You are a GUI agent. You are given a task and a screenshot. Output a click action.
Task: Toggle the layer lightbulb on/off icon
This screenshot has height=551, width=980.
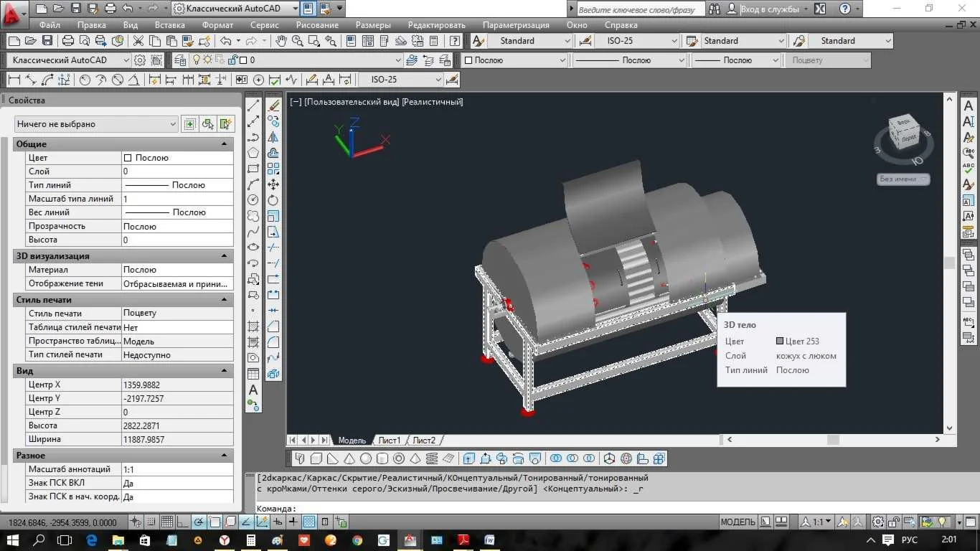(x=197, y=60)
